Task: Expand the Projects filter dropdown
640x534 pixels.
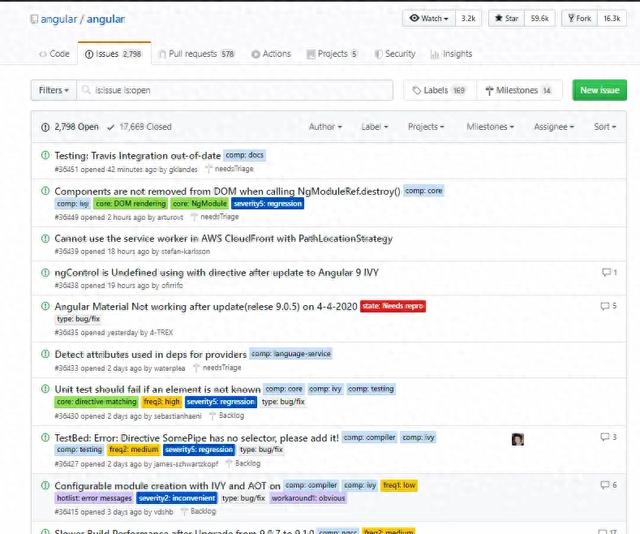Action: click(426, 127)
